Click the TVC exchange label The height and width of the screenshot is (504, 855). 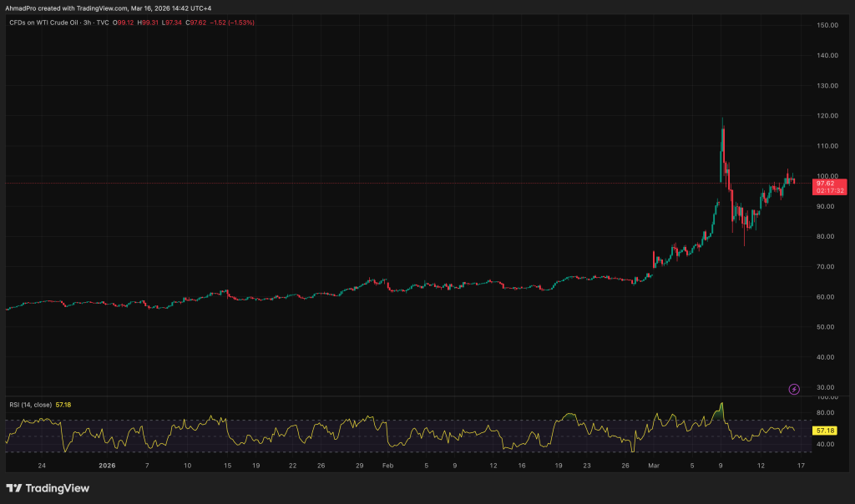pos(102,23)
